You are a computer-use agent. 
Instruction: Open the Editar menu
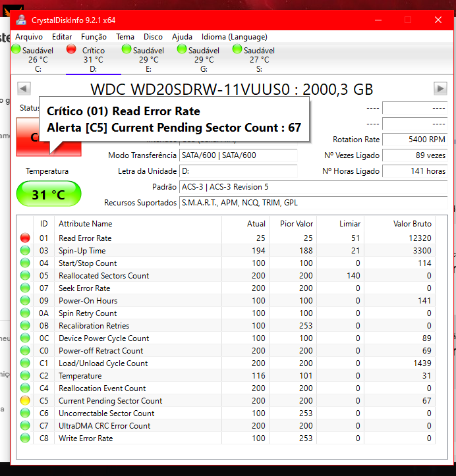pyautogui.click(x=62, y=37)
